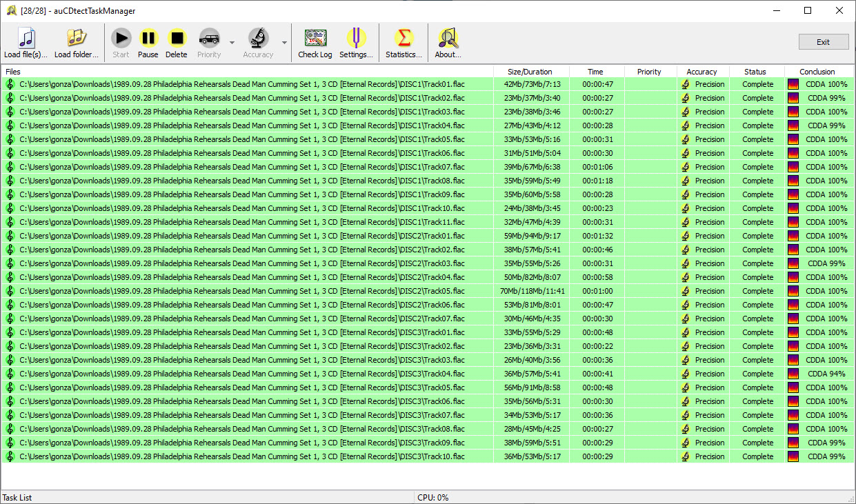Sort by the Time column header
Image resolution: width=856 pixels, height=504 pixels.
pos(597,72)
